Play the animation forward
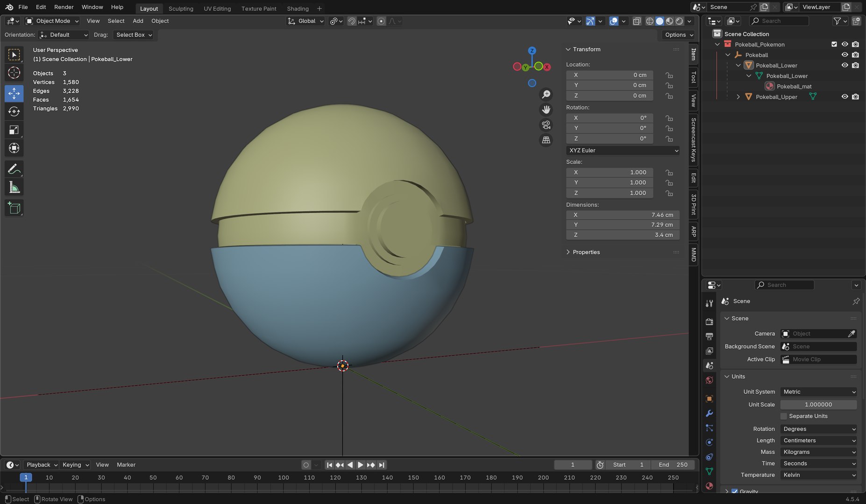 point(360,465)
